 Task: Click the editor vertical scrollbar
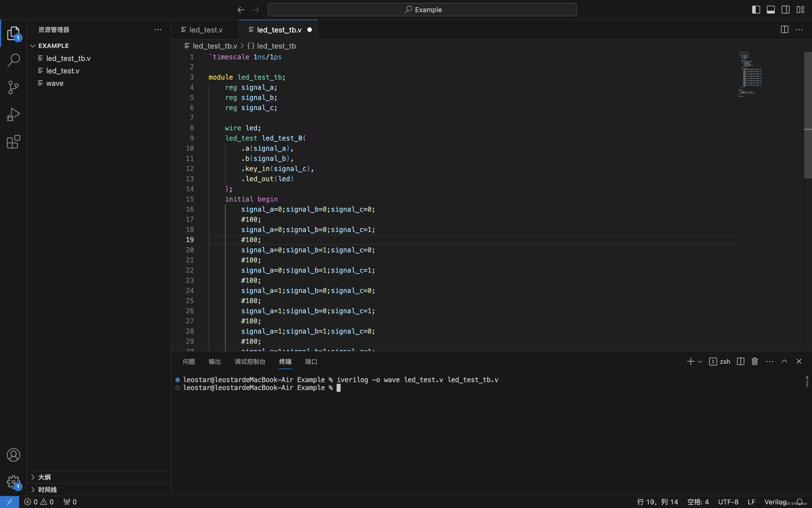click(808, 115)
